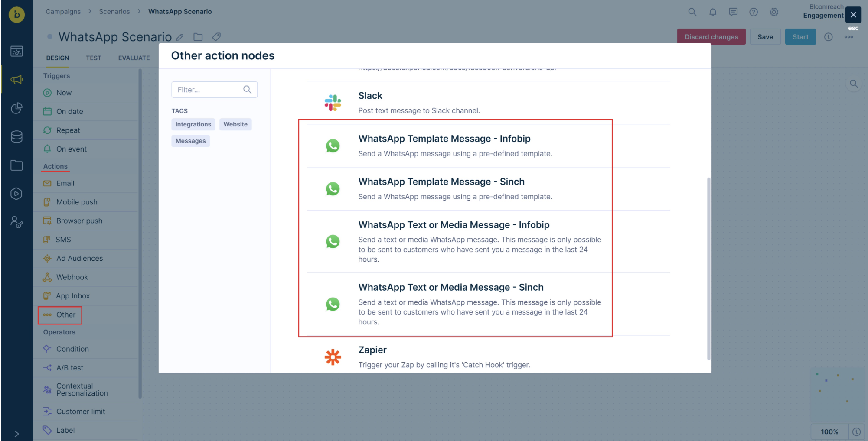
Task: Click the canvas minimap thumbnail
Action: 837,395
